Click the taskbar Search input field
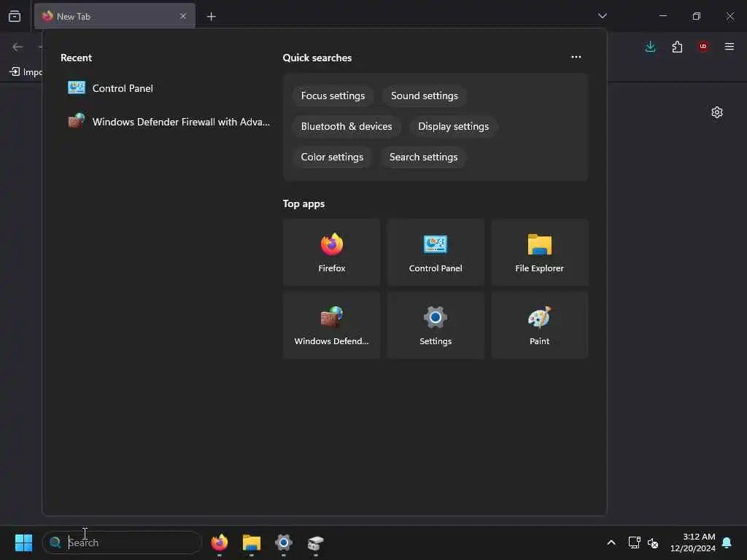Screen dimensions: 747x560 123,542
